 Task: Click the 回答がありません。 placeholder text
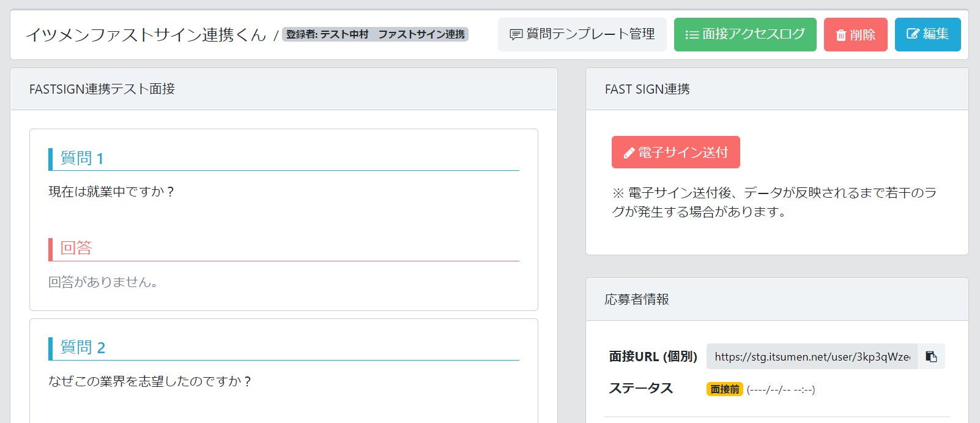(103, 282)
